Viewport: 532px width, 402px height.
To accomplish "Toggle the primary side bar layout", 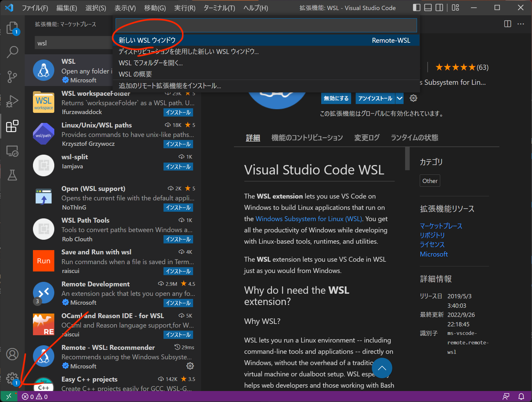I will pos(416,8).
